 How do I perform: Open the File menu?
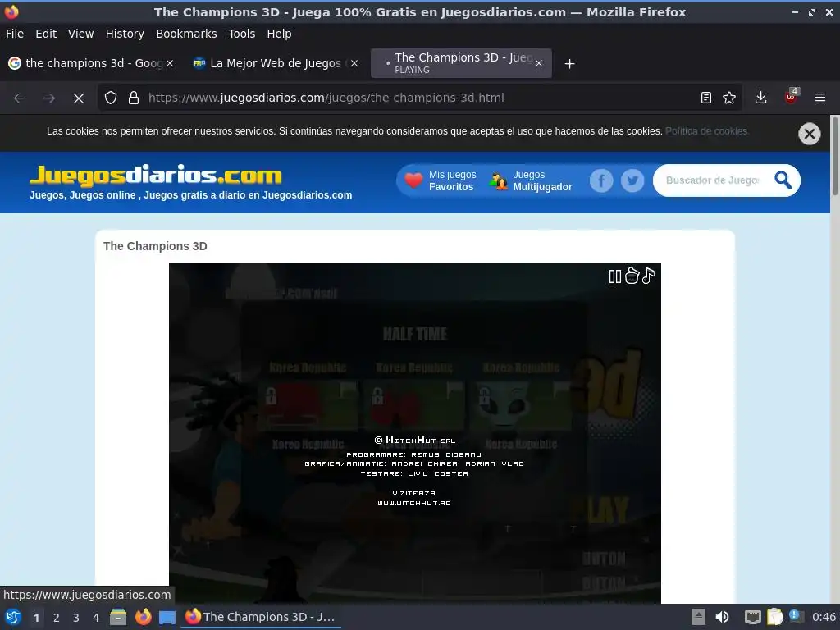15,34
